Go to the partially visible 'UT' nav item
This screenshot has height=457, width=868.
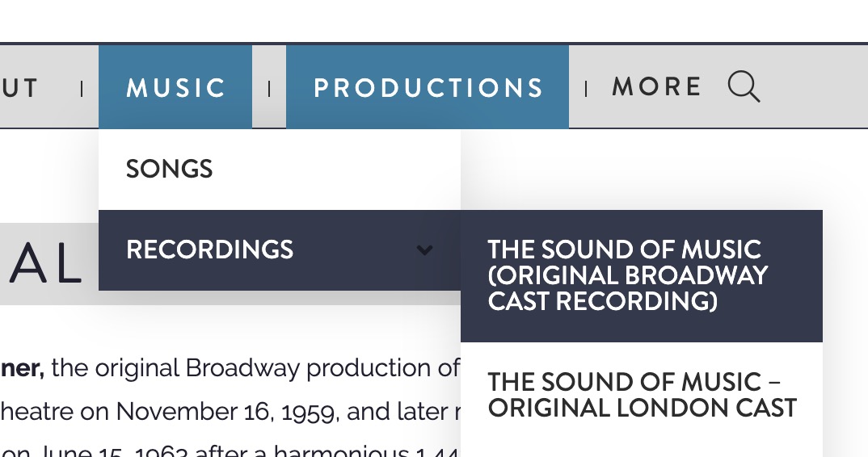point(19,89)
